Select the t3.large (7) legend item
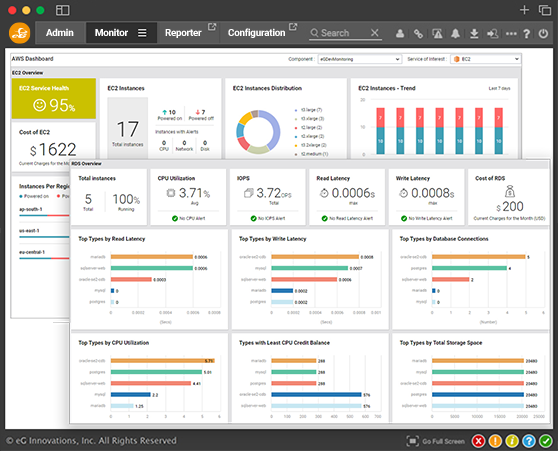 click(308, 110)
